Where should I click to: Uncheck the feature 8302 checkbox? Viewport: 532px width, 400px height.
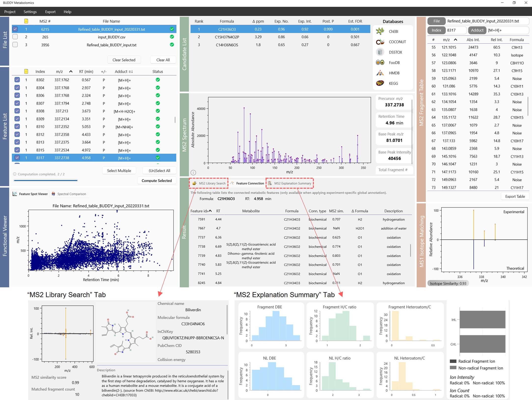pyautogui.click(x=17, y=80)
